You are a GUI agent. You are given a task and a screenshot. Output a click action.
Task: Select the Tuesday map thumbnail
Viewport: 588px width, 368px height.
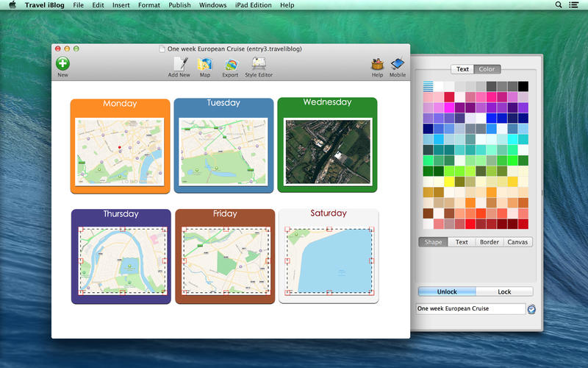click(223, 152)
